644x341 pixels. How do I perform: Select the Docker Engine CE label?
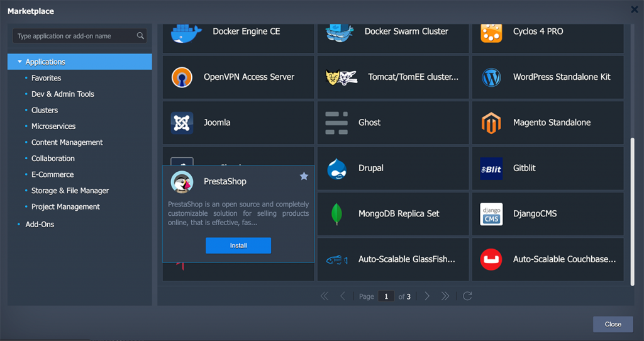pos(247,31)
